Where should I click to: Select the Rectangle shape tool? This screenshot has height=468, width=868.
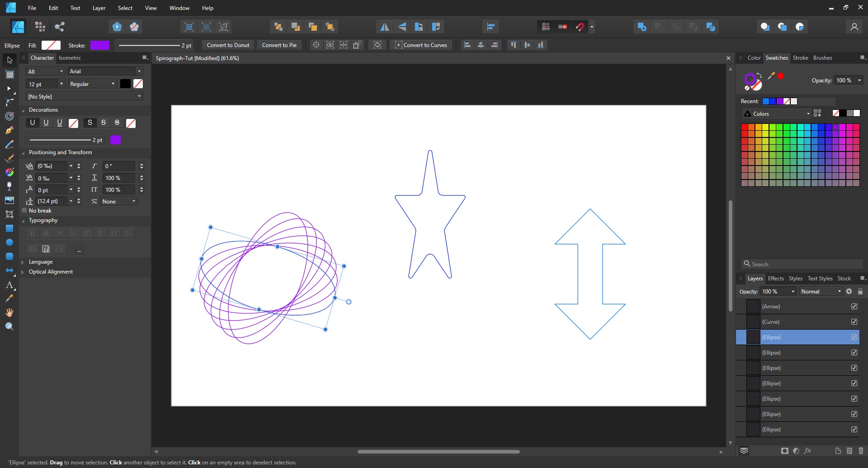pyautogui.click(x=9, y=228)
